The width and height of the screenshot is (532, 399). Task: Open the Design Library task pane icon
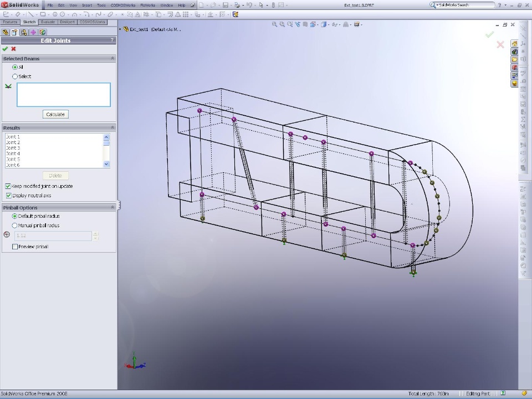tap(514, 52)
